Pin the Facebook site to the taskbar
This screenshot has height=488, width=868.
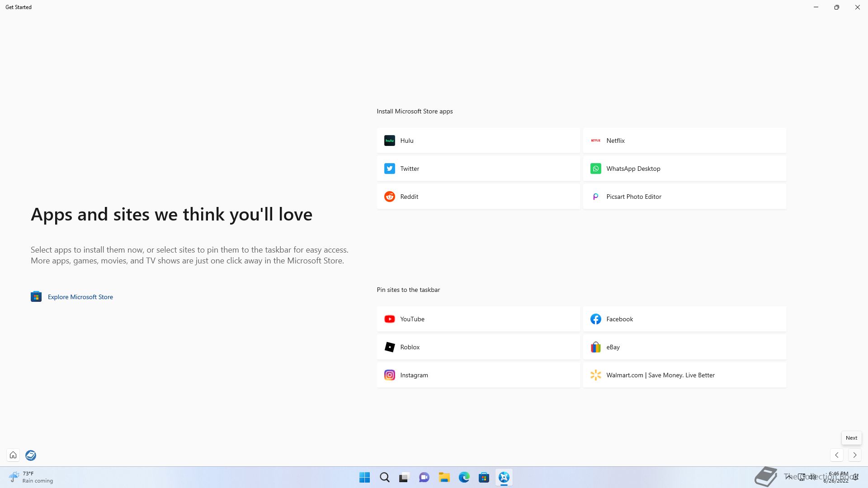coord(684,319)
